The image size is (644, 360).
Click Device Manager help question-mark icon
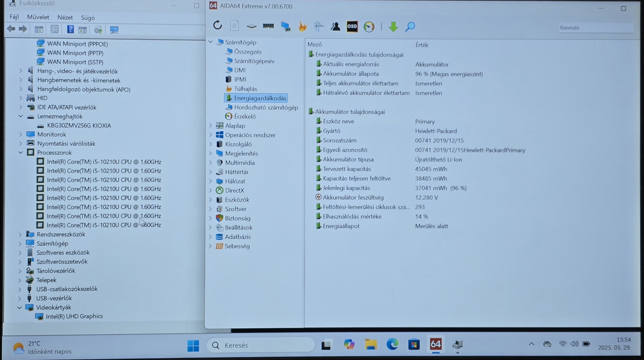click(70, 30)
